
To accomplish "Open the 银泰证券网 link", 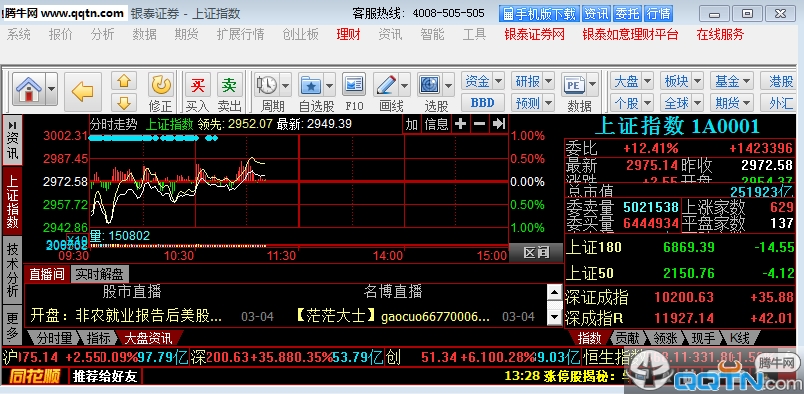I will point(534,34).
